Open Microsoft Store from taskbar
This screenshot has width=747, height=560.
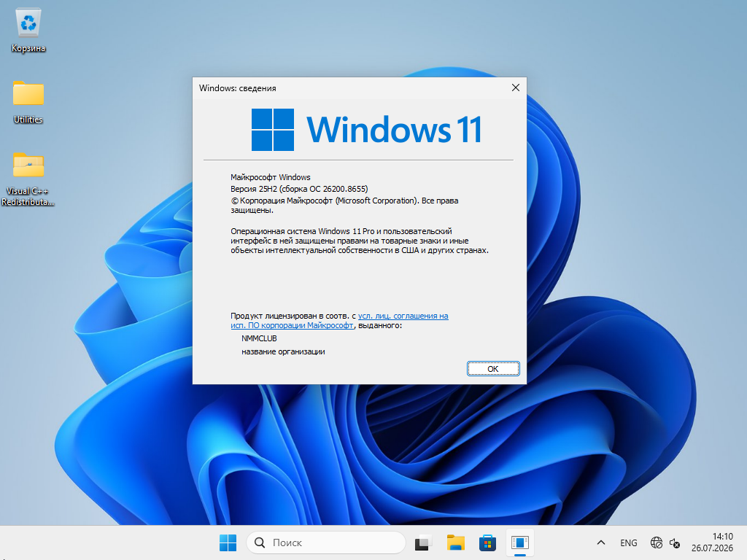pyautogui.click(x=487, y=542)
